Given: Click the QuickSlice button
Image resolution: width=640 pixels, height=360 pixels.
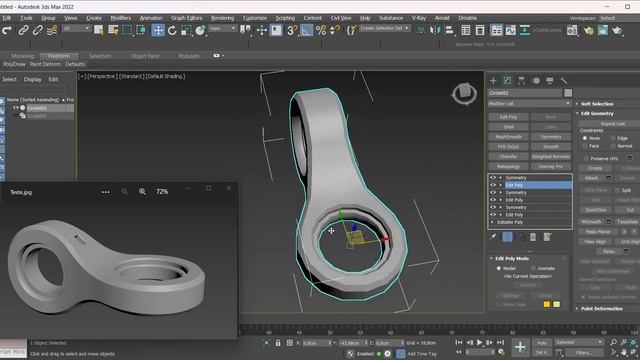Looking at the screenshot, I should click(596, 210).
